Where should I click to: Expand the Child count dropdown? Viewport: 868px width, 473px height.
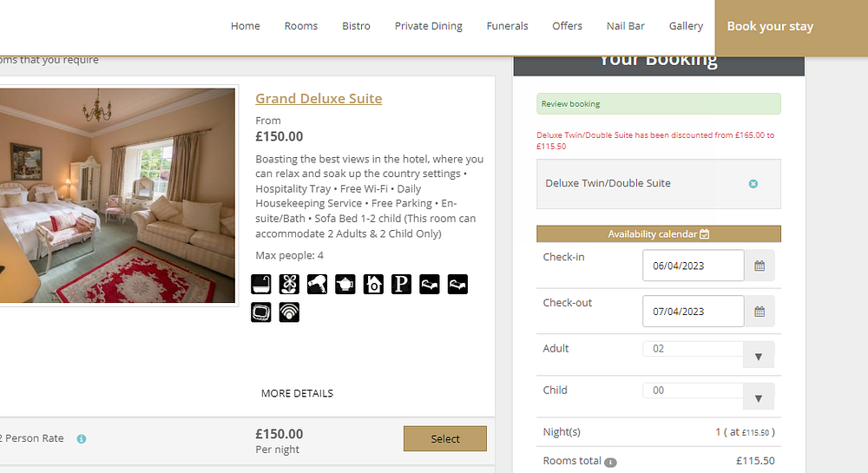pyautogui.click(x=759, y=397)
